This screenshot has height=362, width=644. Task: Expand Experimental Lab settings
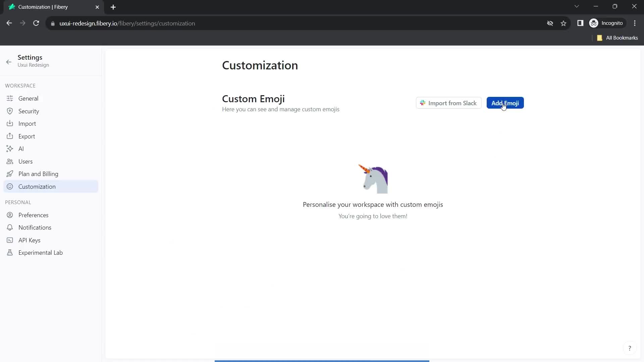coord(41,252)
